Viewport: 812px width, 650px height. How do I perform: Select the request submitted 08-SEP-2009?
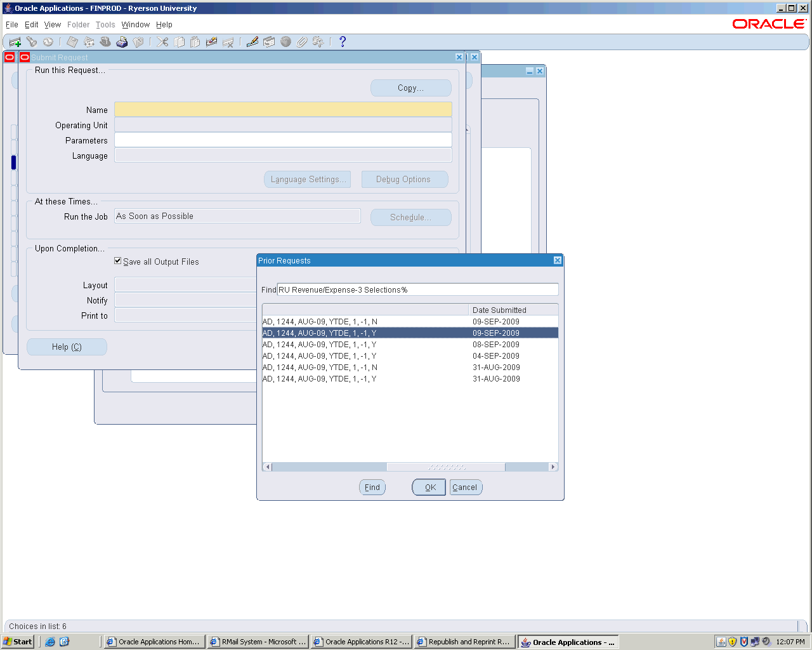410,345
